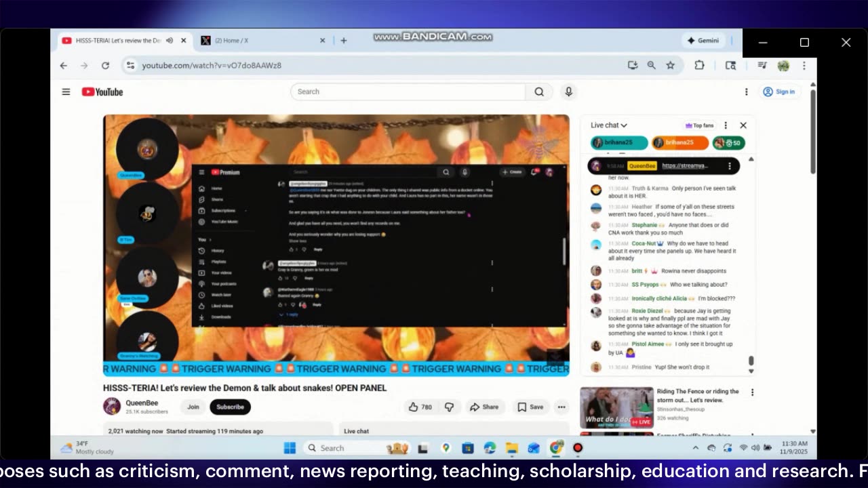
Task: Expand the Live chat dropdown
Action: point(609,125)
